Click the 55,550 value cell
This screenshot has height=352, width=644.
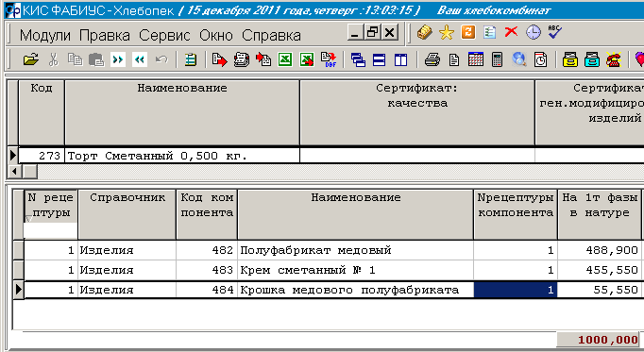[x=599, y=290]
